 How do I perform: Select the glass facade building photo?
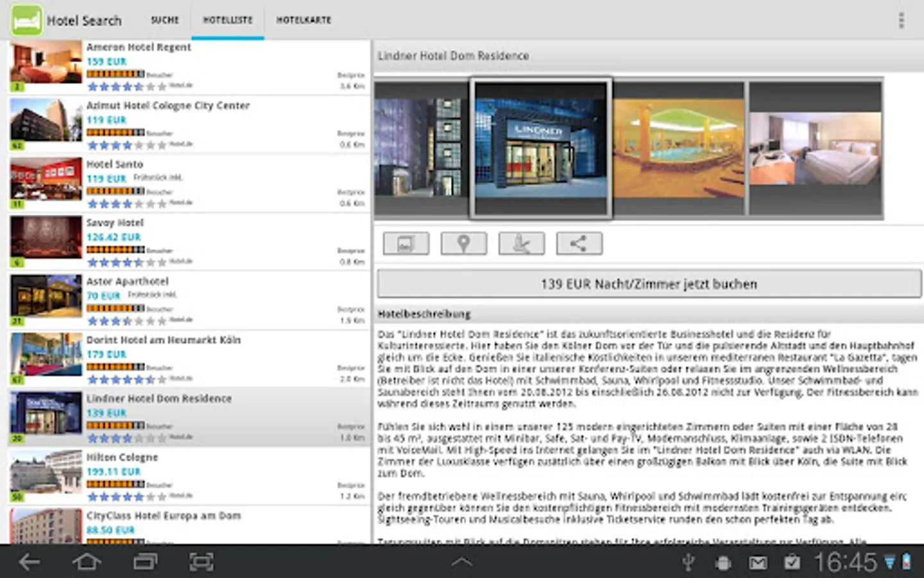click(421, 148)
